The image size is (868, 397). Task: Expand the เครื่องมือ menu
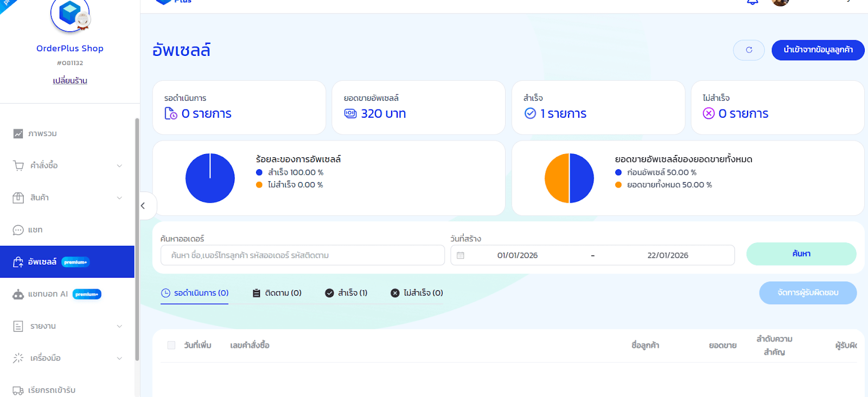click(x=67, y=358)
